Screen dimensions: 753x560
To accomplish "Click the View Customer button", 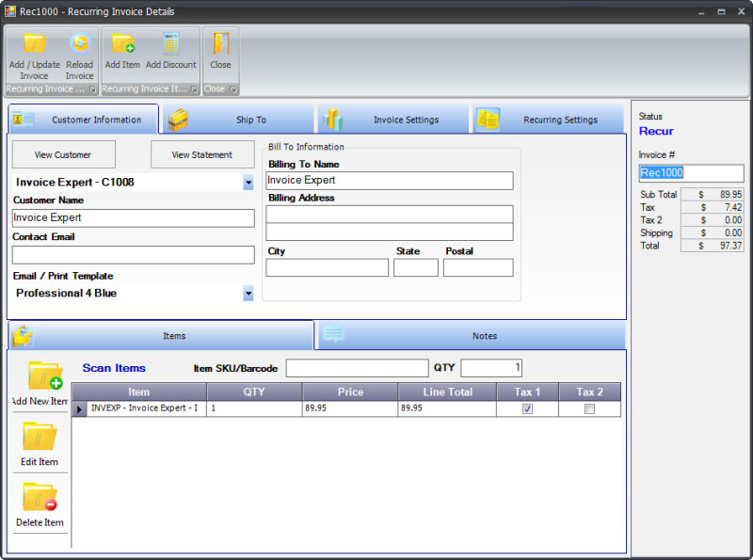I will tap(63, 154).
